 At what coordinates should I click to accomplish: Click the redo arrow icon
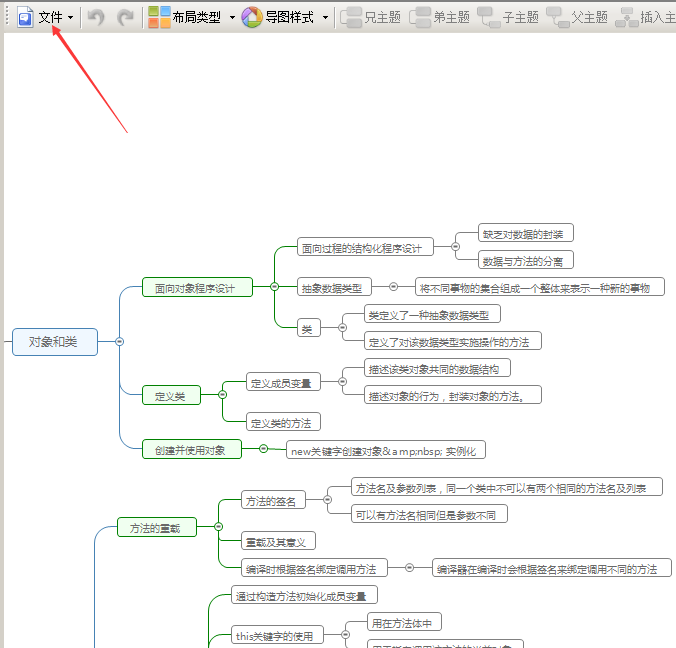point(125,17)
